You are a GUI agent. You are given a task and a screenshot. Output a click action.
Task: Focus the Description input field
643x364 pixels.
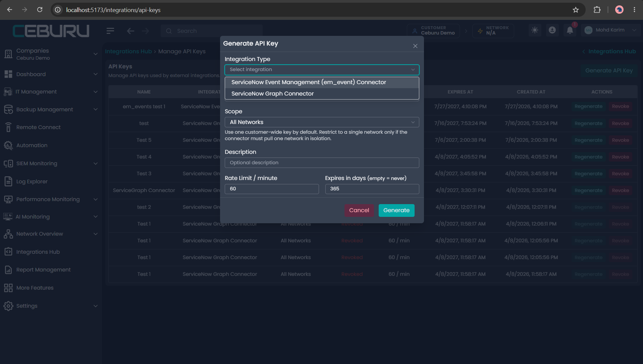322,163
